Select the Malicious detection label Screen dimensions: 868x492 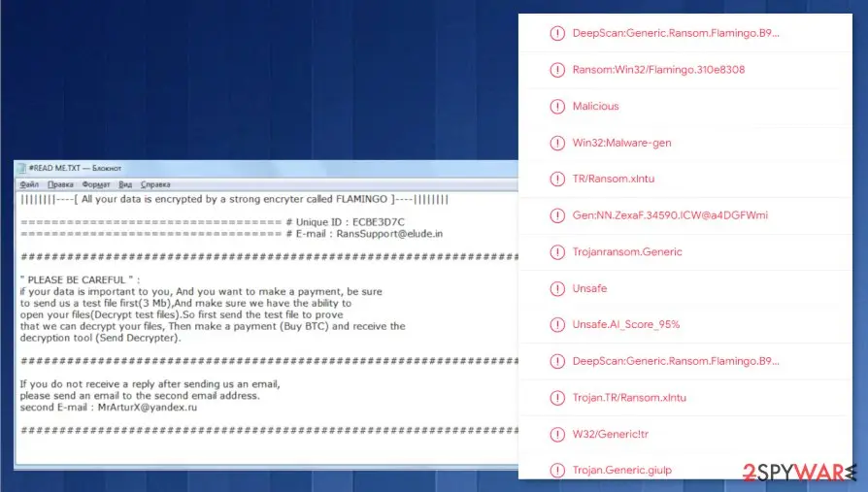(x=595, y=106)
